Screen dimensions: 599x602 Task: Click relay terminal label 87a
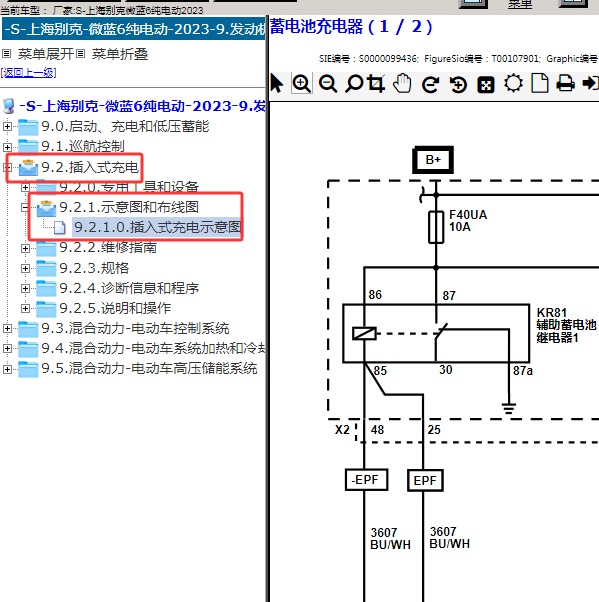523,371
